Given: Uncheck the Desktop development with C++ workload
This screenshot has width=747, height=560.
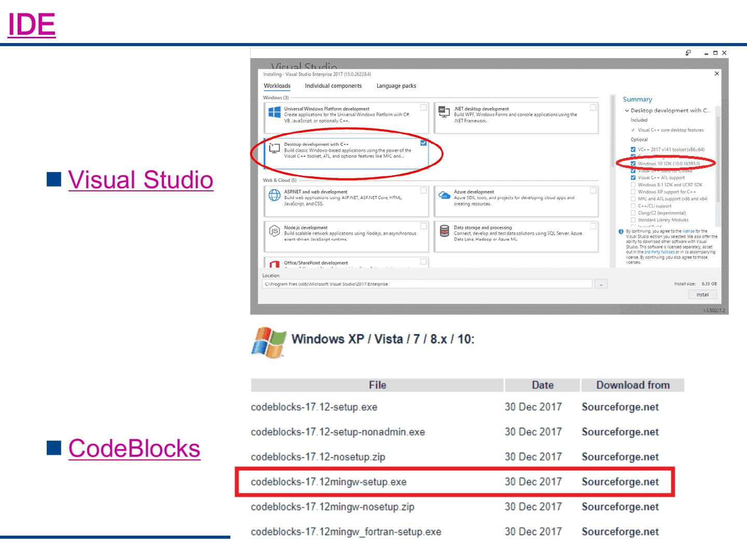Looking at the screenshot, I should coord(423,143).
